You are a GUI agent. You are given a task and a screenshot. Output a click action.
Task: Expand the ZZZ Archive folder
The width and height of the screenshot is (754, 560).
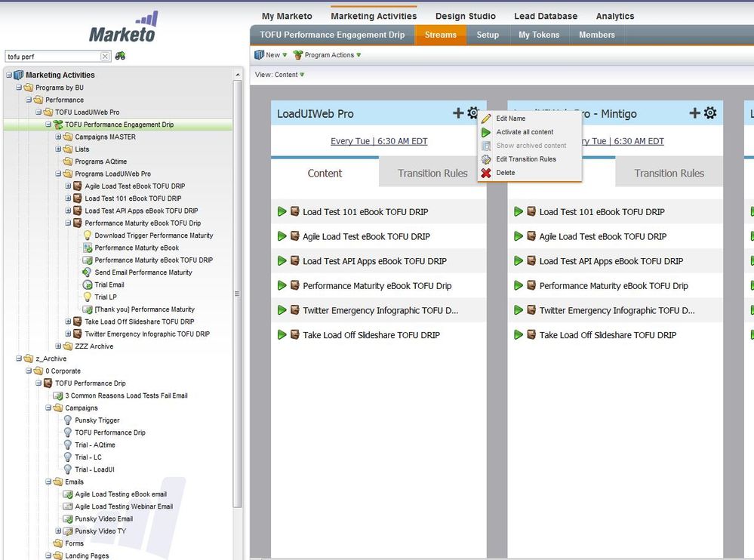point(58,346)
